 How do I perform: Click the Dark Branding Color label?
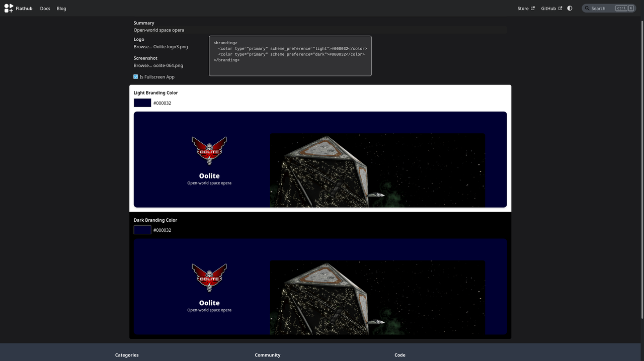(155, 220)
